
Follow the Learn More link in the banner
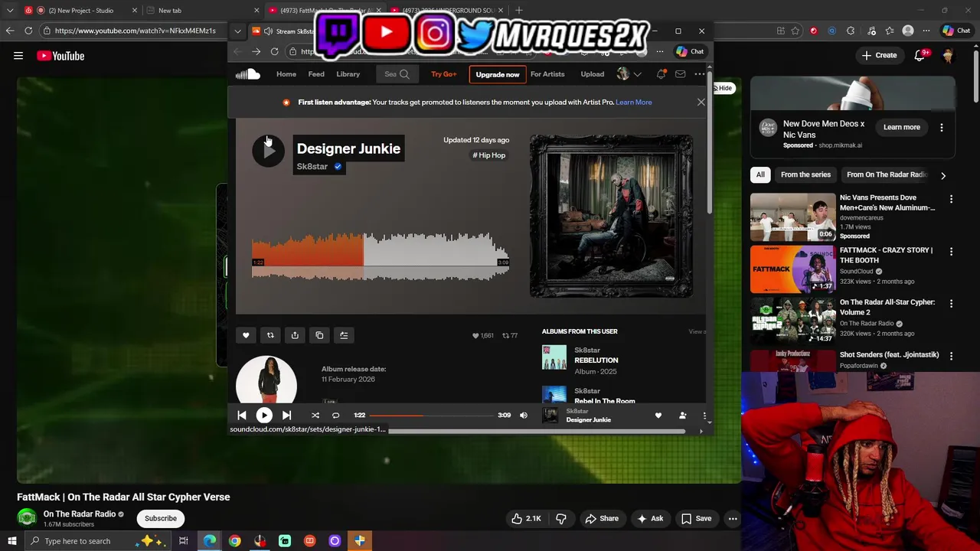[x=634, y=102]
